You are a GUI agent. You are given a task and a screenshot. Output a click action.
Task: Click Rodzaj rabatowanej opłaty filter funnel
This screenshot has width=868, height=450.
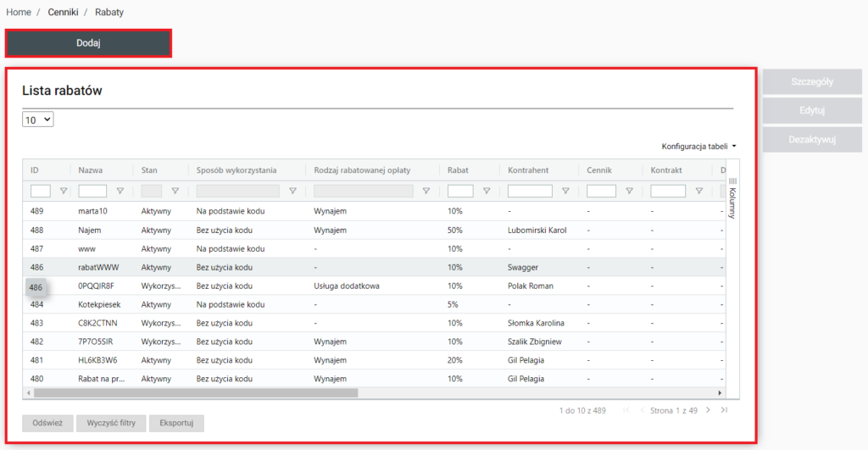(x=426, y=192)
